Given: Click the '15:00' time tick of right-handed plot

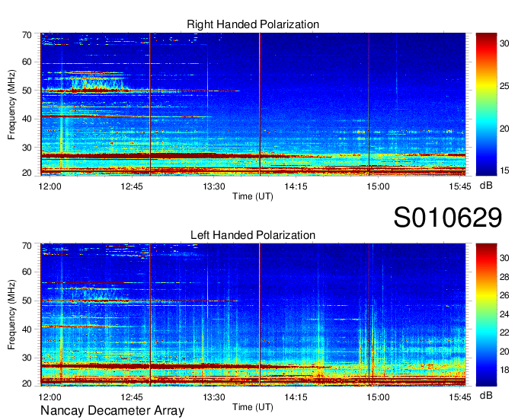Looking at the screenshot, I should tap(378, 186).
